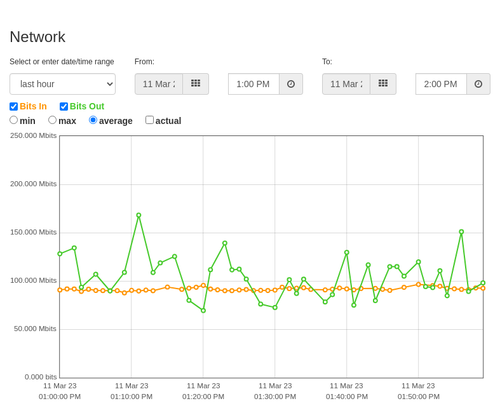The width and height of the screenshot is (500, 403).
Task: Click the 50.000 Mbits axis label
Action: pyautogui.click(x=35, y=329)
